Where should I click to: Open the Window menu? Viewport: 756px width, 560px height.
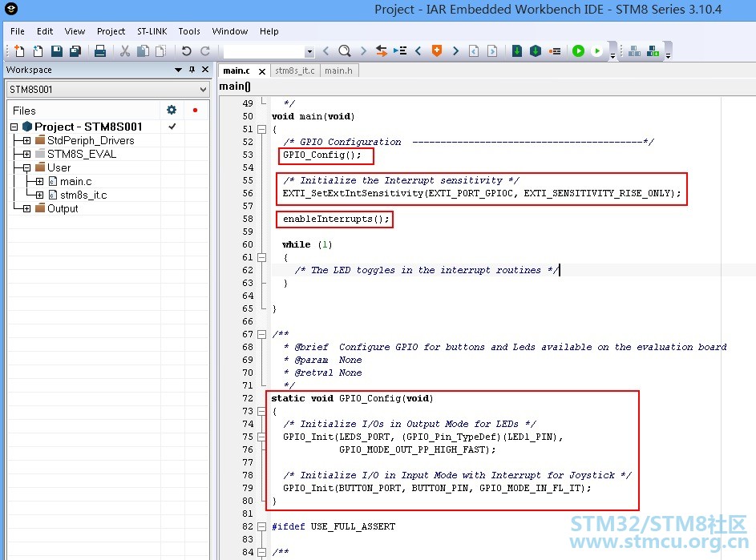230,31
